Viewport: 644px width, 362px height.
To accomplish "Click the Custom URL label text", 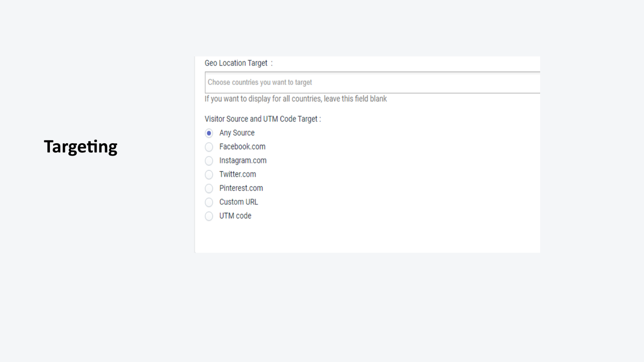I will tap(238, 202).
